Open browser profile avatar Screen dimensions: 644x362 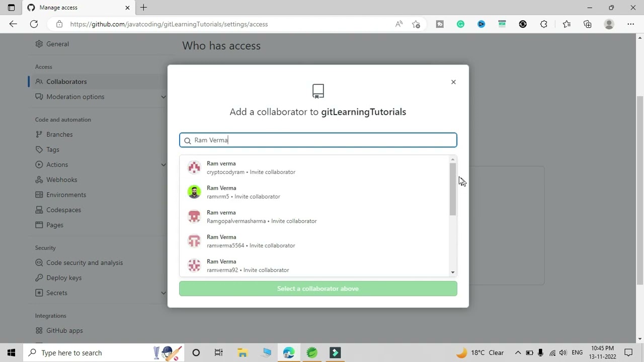pos(609,24)
